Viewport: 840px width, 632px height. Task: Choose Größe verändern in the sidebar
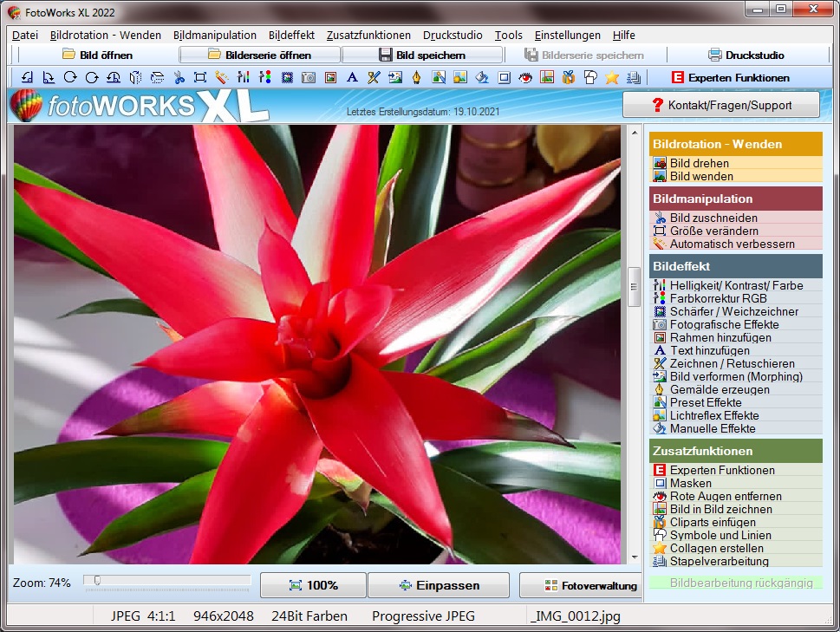click(x=737, y=231)
